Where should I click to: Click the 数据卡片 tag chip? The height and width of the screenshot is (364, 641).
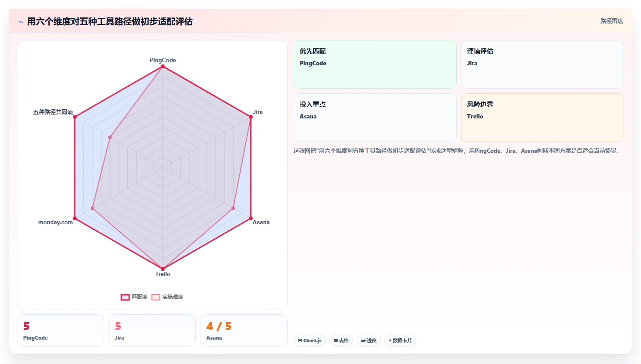(400, 340)
